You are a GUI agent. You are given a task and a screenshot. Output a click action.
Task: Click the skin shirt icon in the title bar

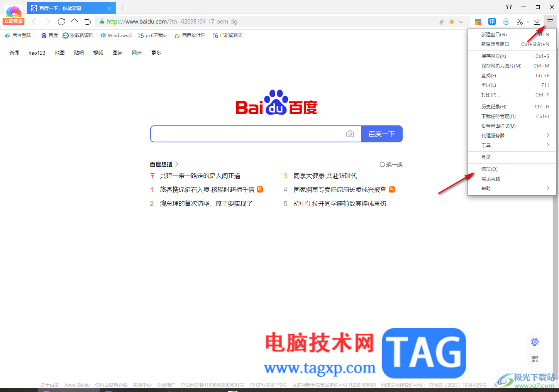tap(509, 7)
